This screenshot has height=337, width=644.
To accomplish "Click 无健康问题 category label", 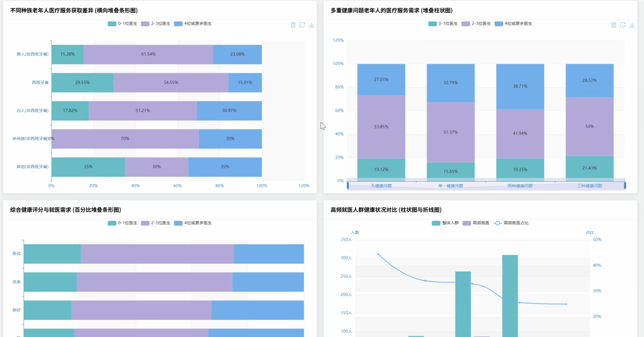I will 381,186.
